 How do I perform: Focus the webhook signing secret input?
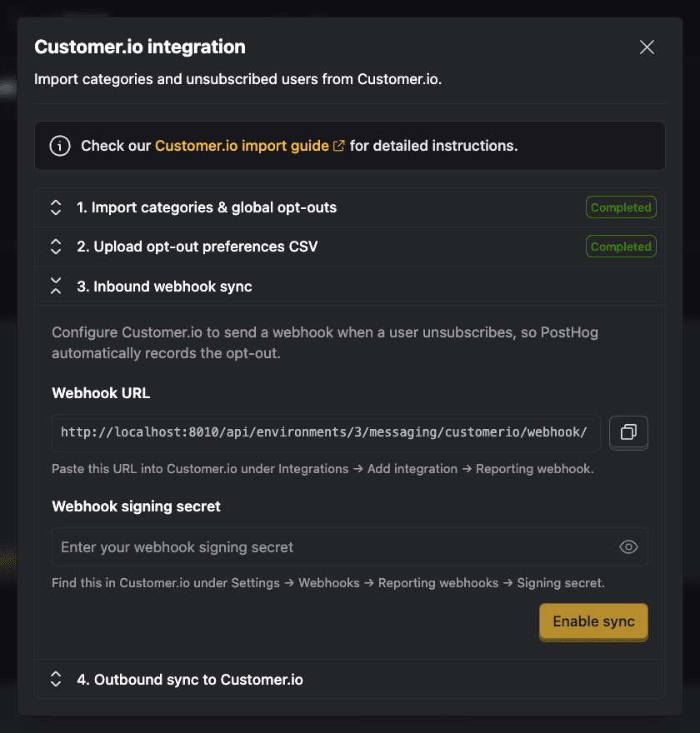pos(350,547)
